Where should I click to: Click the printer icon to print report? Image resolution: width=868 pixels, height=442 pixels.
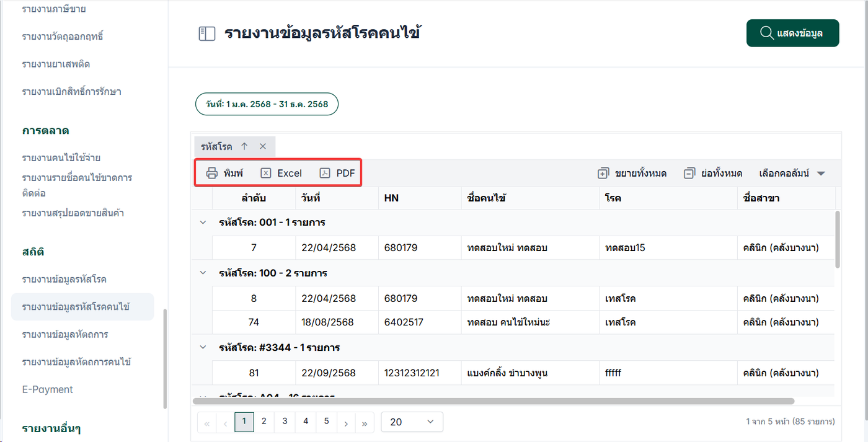tap(212, 174)
